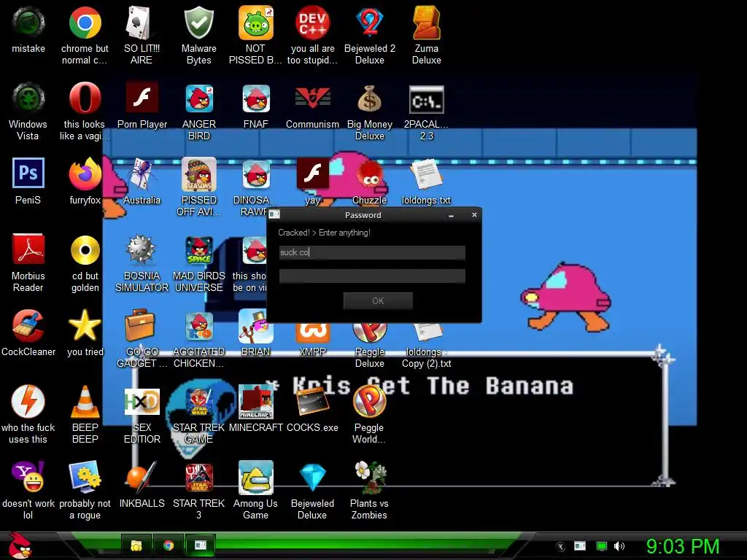Viewport: 747px width, 560px height.
Task: Select the BEEP BEEP VLC cone icon
Action: (85, 402)
